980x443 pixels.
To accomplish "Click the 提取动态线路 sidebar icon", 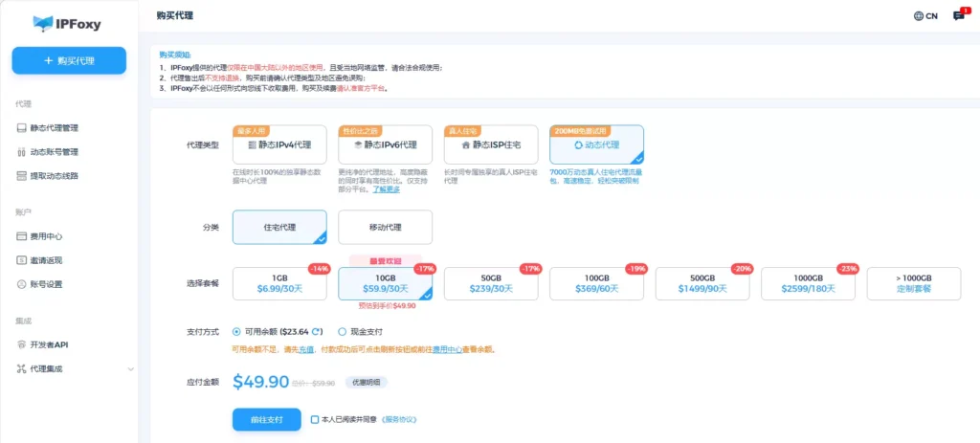I will click(22, 175).
